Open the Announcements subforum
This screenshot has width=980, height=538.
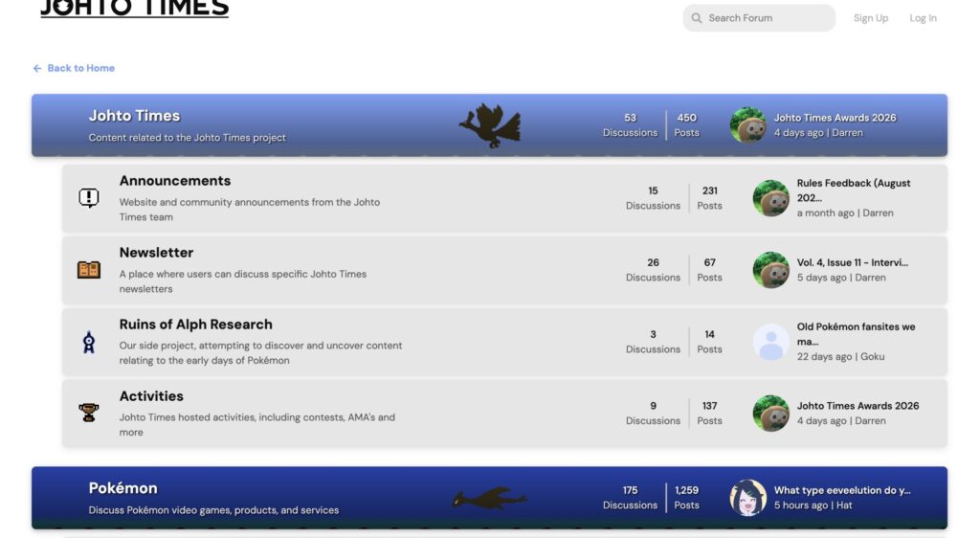[x=175, y=181]
